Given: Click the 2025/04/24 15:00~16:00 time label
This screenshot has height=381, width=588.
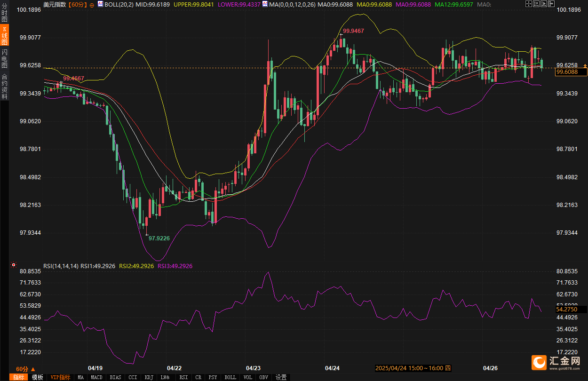Looking at the screenshot, I should click(413, 368).
